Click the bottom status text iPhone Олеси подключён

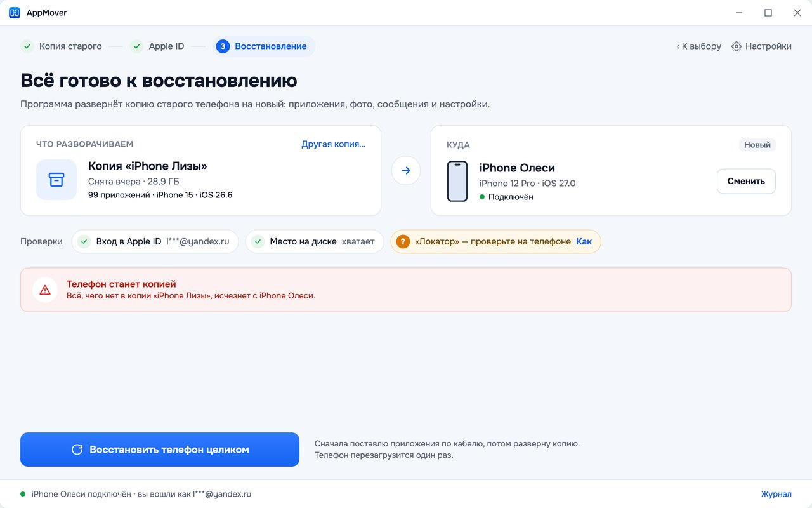141,494
